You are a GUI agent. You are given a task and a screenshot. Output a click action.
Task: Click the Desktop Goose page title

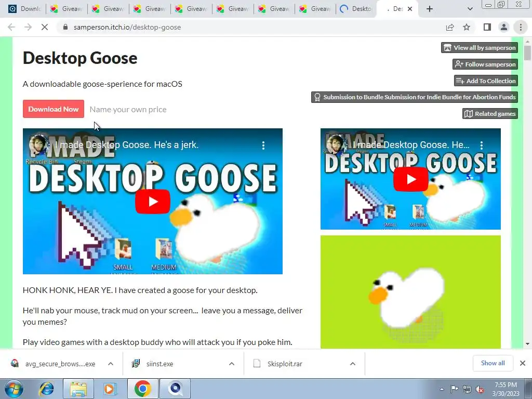click(x=80, y=58)
